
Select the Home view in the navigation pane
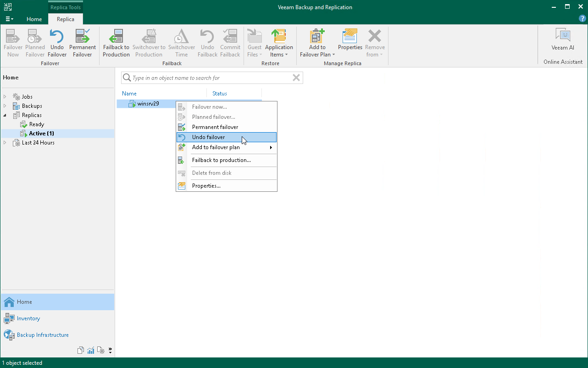[x=57, y=302]
